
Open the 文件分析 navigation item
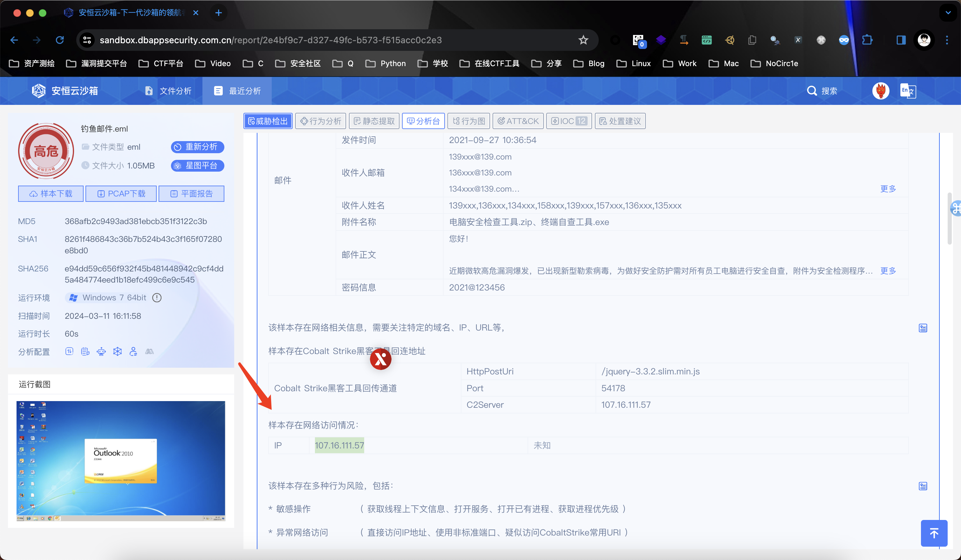(168, 91)
